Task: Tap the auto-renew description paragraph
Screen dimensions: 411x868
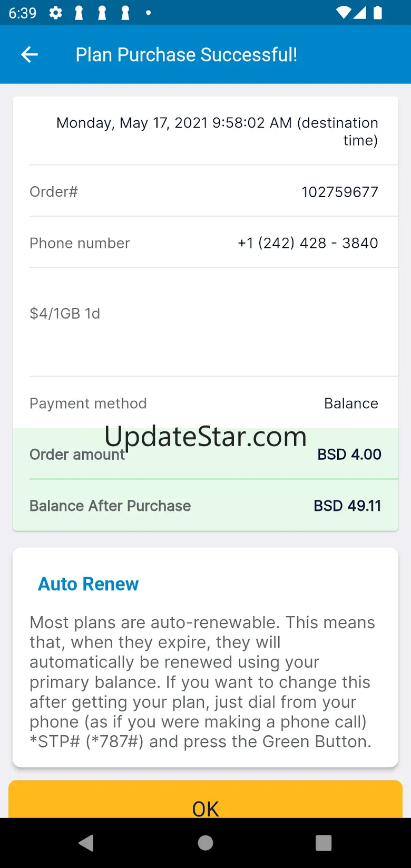Action: point(203,682)
